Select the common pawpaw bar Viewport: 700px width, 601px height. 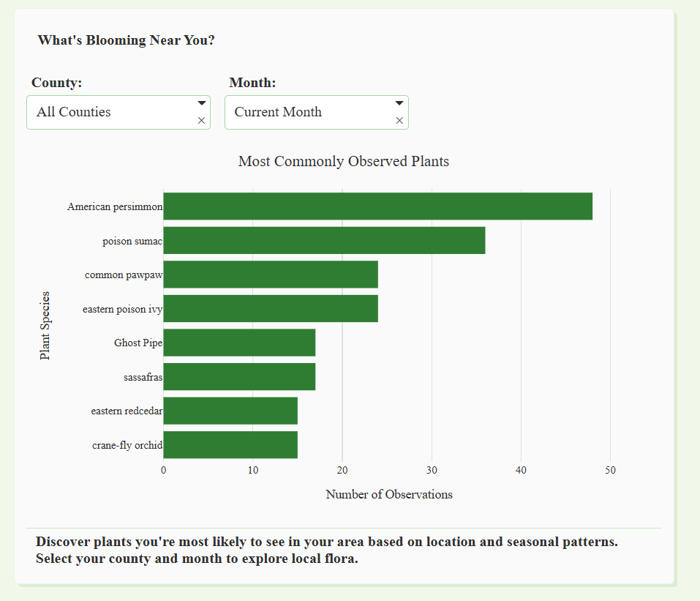[271, 275]
